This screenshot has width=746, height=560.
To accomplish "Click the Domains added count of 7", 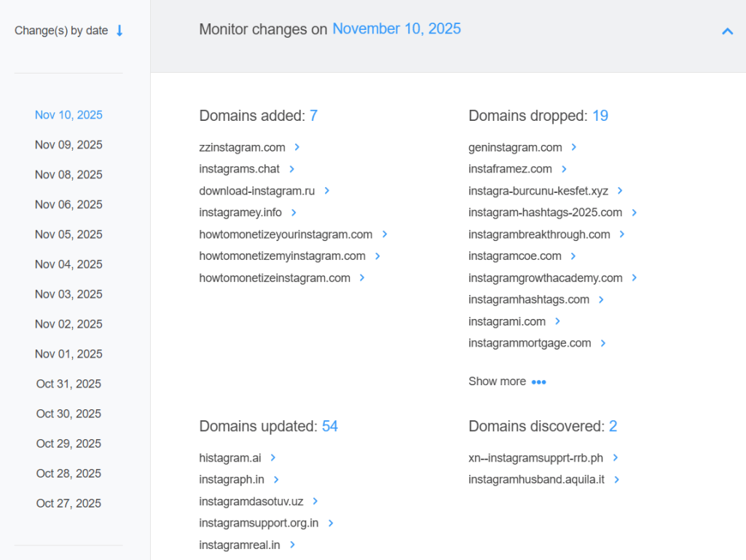I will [313, 116].
